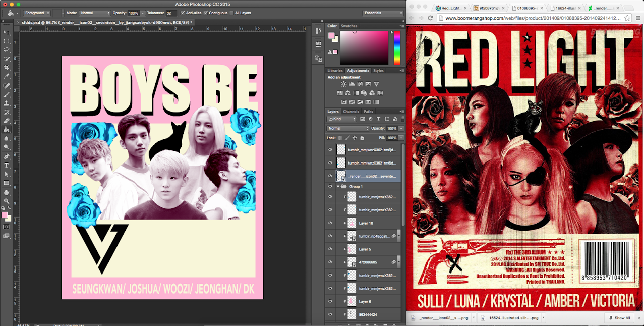Select the Pen tool
The height and width of the screenshot is (326, 644).
[x=7, y=156]
